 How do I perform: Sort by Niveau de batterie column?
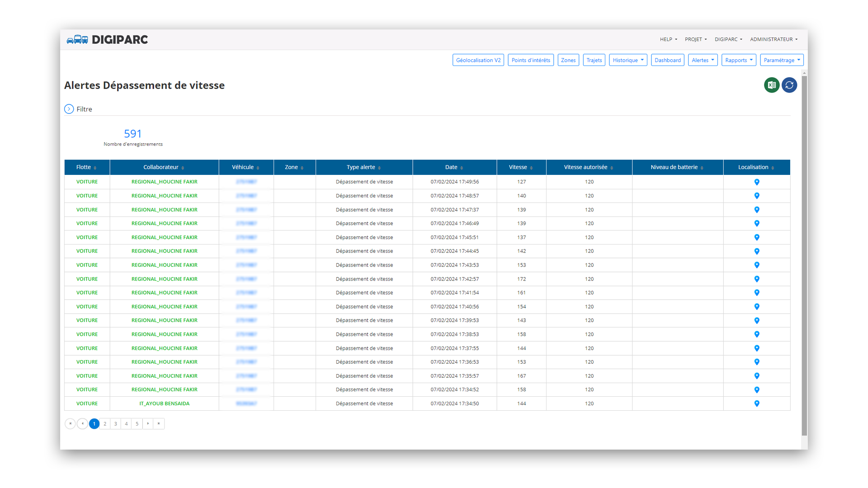point(678,167)
